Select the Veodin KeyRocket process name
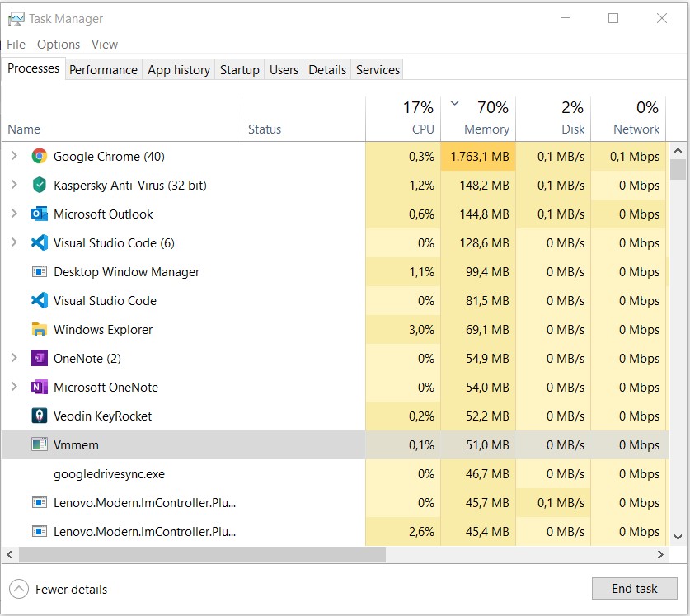This screenshot has width=690, height=616. tap(102, 416)
